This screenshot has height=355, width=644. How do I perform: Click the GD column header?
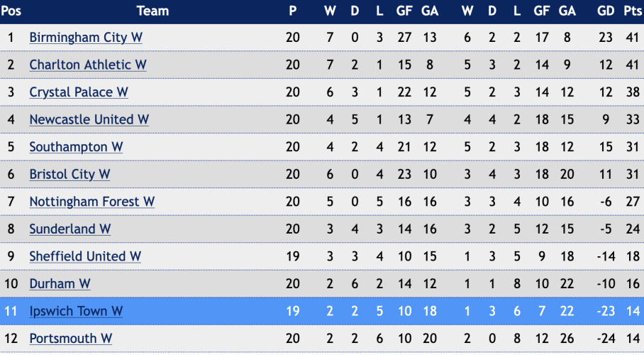tap(605, 11)
